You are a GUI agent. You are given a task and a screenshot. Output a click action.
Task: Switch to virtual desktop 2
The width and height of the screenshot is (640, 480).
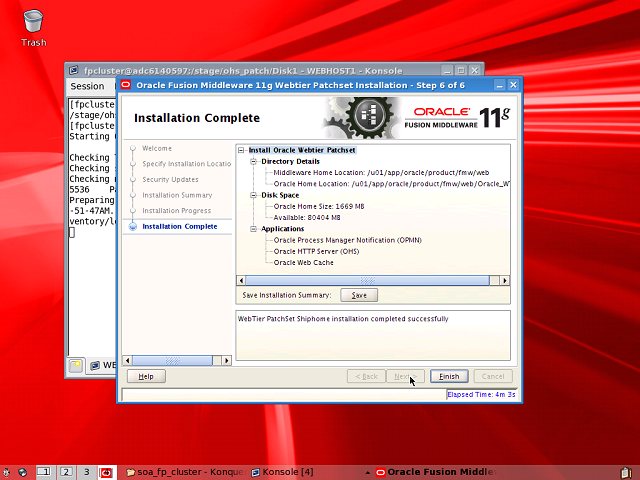(x=66, y=472)
